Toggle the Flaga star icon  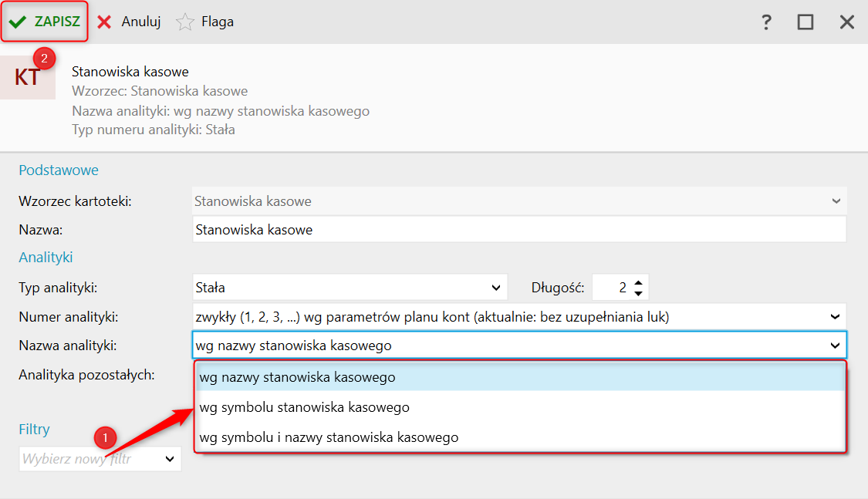pyautogui.click(x=185, y=22)
